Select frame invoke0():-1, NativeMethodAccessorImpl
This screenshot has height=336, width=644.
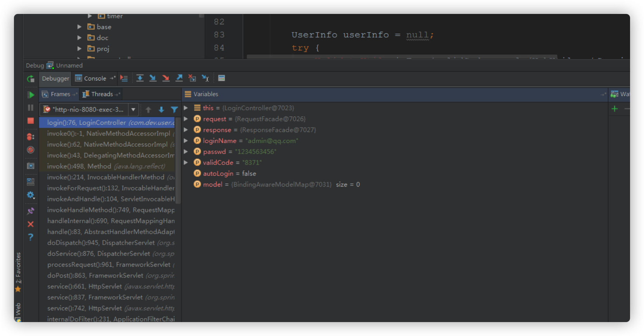click(107, 133)
